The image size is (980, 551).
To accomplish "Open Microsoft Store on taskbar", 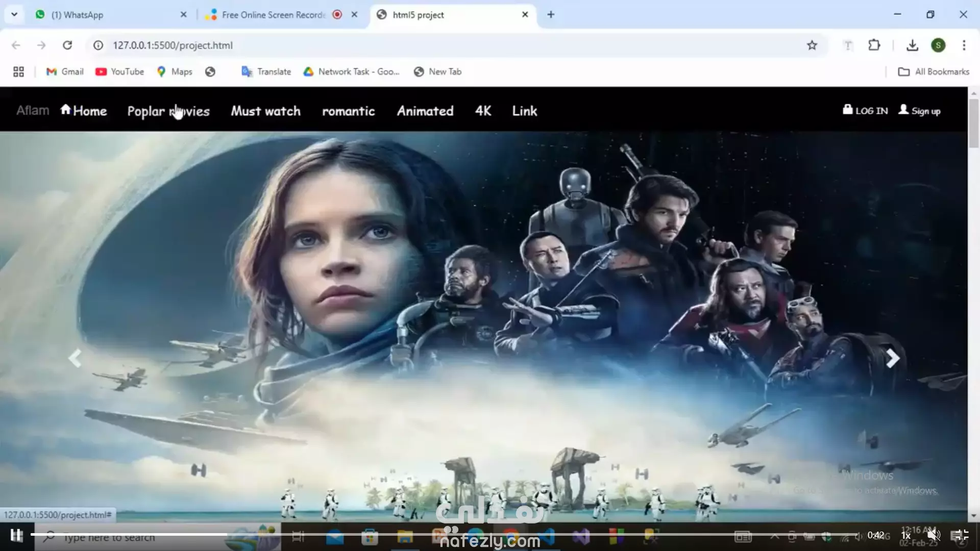I will [x=370, y=537].
